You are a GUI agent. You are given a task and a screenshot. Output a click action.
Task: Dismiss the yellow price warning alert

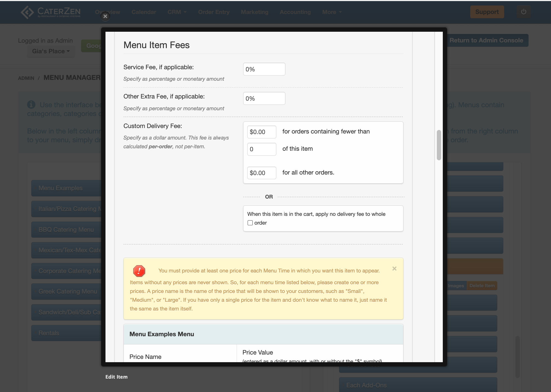[x=394, y=269]
